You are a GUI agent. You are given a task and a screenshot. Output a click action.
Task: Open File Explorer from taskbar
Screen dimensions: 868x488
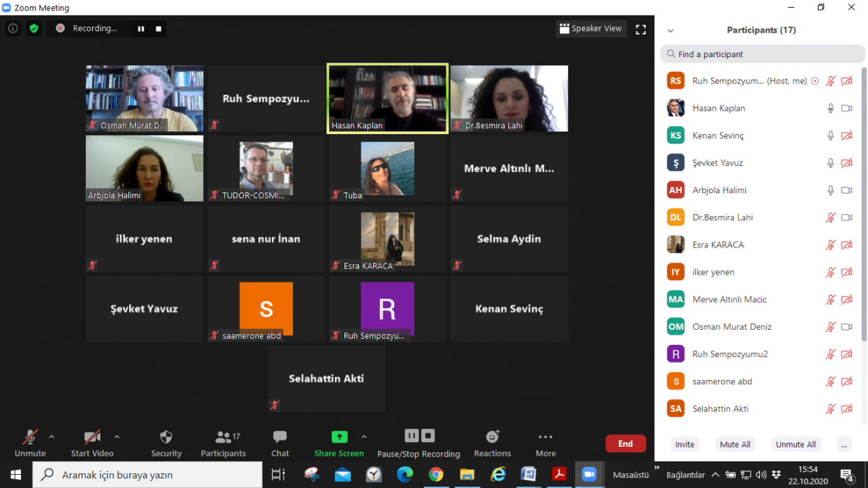[x=466, y=475]
